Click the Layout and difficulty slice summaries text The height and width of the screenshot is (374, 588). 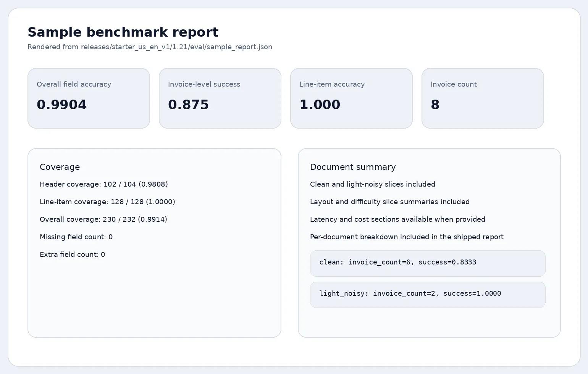coord(390,202)
